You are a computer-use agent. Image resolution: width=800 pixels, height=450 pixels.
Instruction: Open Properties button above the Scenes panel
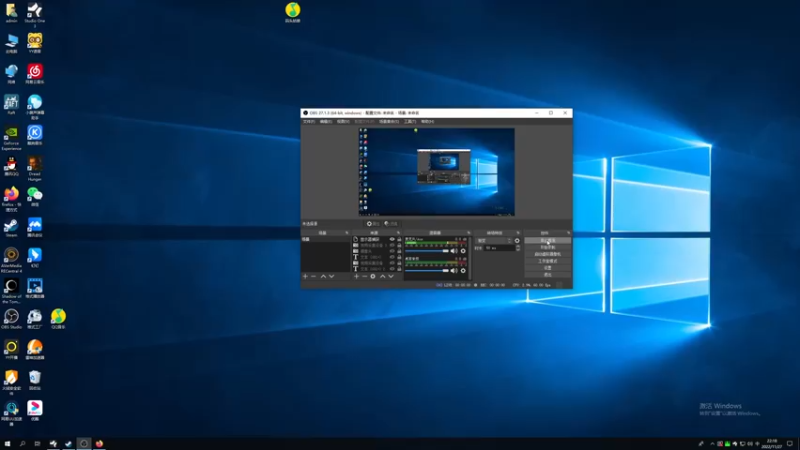373,223
